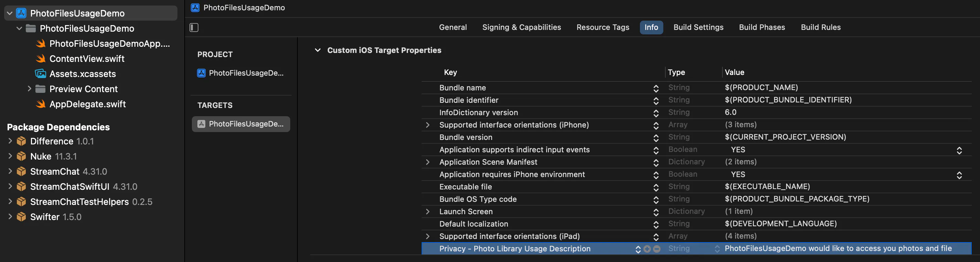Expand Supported interface orientations (iPhone) array

point(428,125)
